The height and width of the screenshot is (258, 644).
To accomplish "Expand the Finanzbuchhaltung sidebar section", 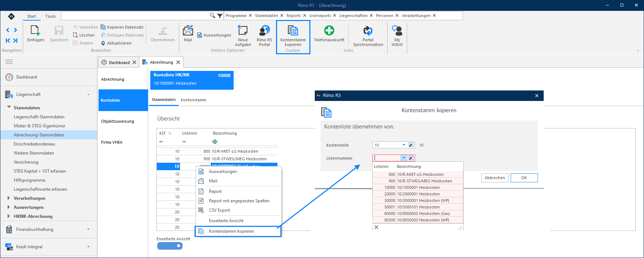I will (88, 229).
